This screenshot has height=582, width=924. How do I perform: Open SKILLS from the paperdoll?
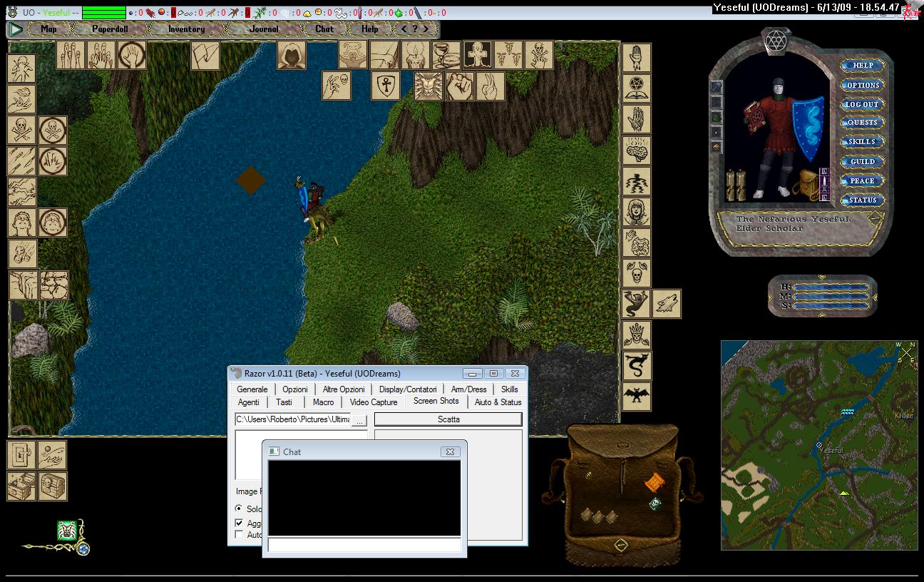click(862, 142)
